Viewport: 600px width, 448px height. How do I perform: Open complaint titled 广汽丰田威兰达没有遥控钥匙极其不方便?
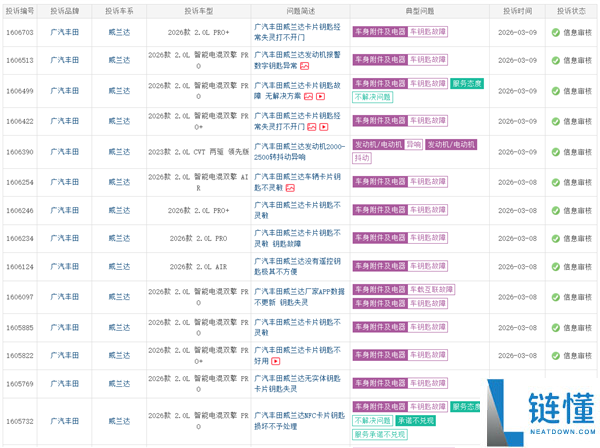[297, 267]
